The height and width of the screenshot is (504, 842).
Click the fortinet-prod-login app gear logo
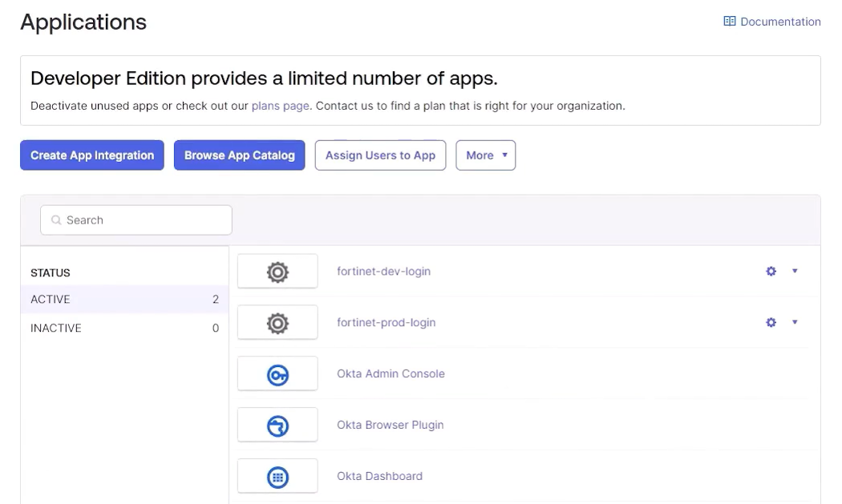[277, 324]
